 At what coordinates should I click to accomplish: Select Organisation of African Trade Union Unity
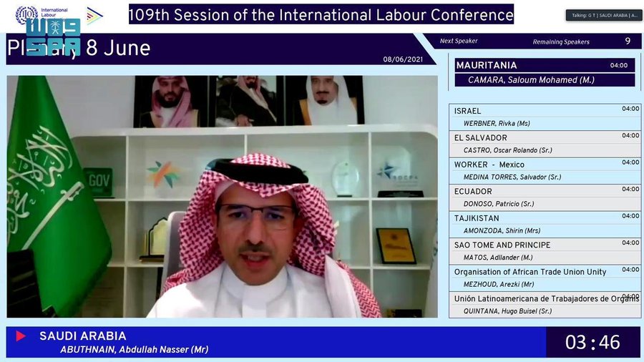click(530, 272)
